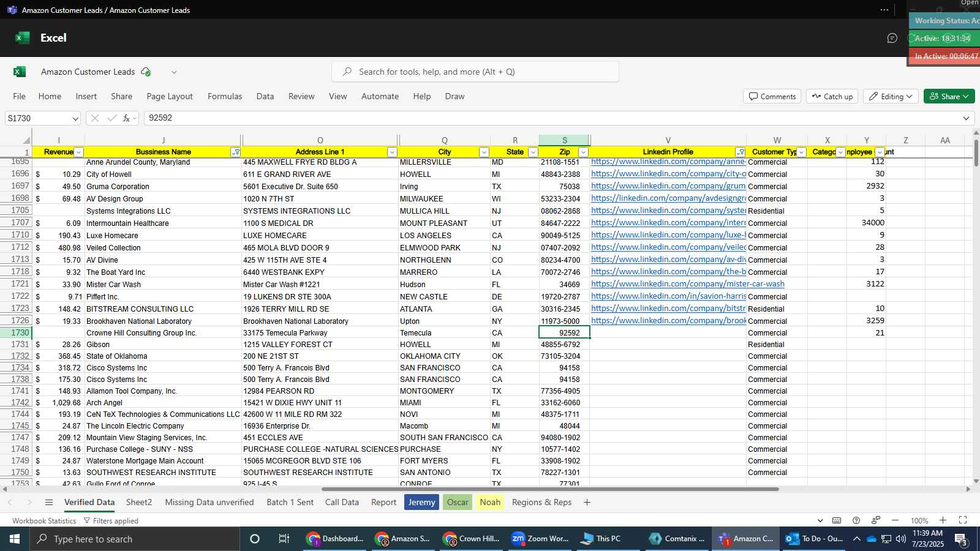Click the search for tools box
This screenshot has height=551, width=980.
click(475, 72)
